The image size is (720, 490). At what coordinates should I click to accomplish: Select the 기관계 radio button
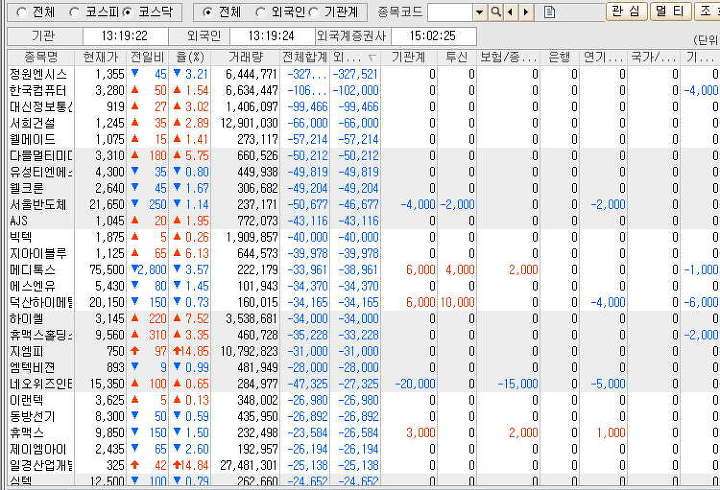(x=314, y=12)
